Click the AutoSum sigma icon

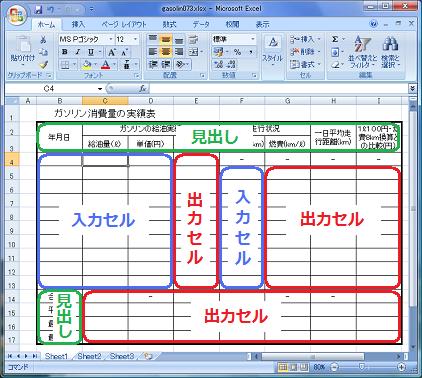[335, 39]
